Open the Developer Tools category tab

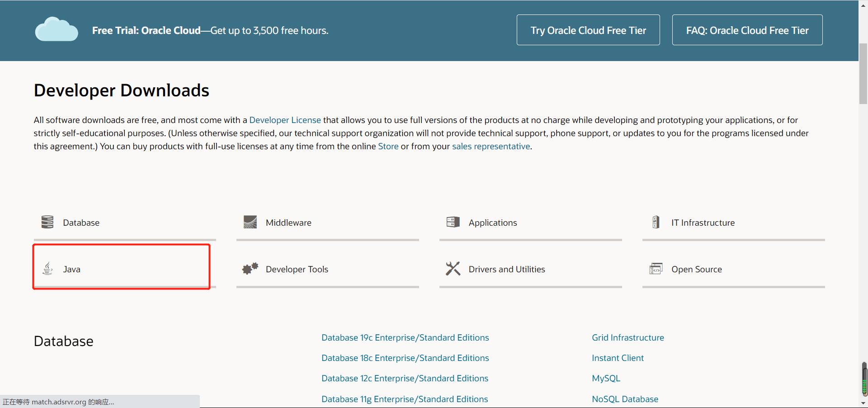click(x=328, y=270)
